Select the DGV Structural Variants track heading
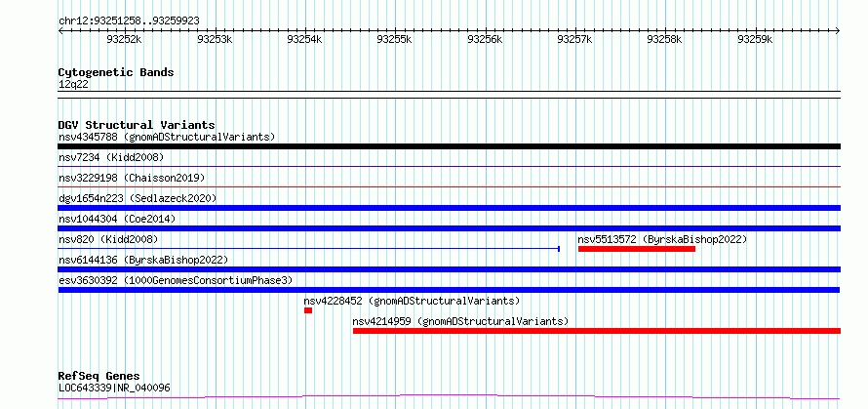This screenshot has width=868, height=409. (x=137, y=125)
